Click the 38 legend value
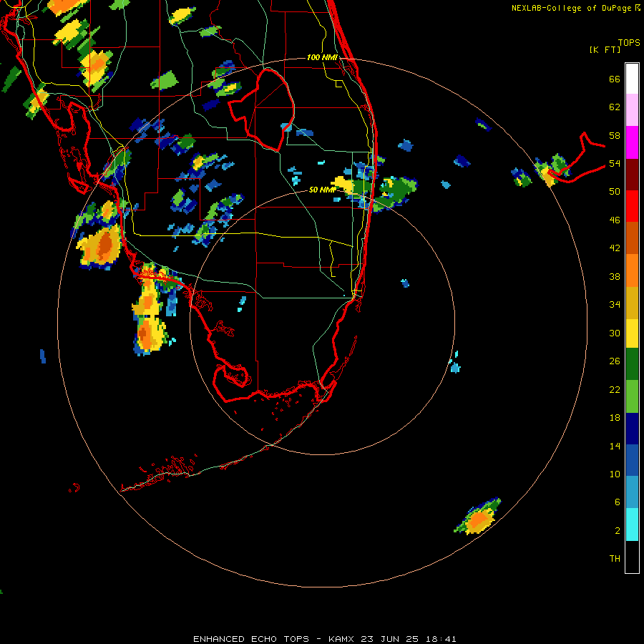 (x=615, y=276)
